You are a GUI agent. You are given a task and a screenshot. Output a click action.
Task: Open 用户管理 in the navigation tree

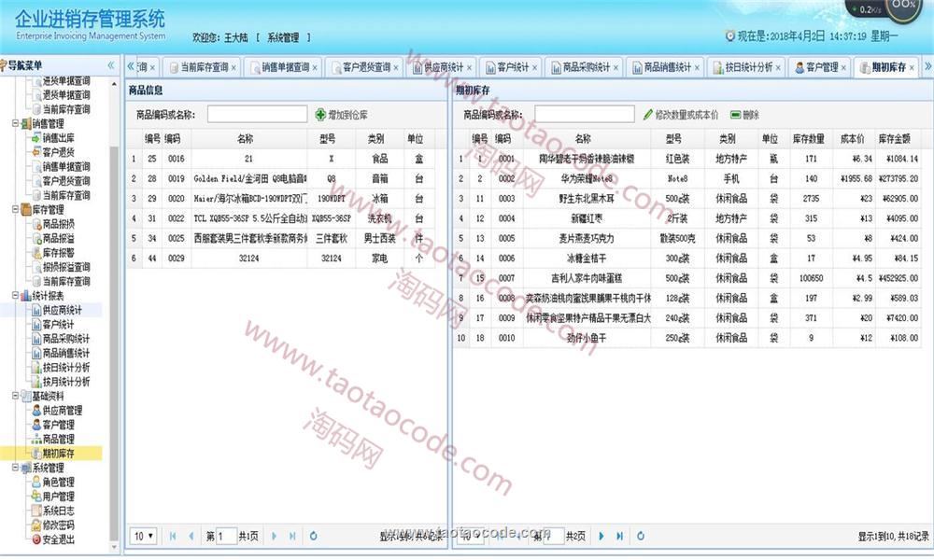pyautogui.click(x=58, y=497)
